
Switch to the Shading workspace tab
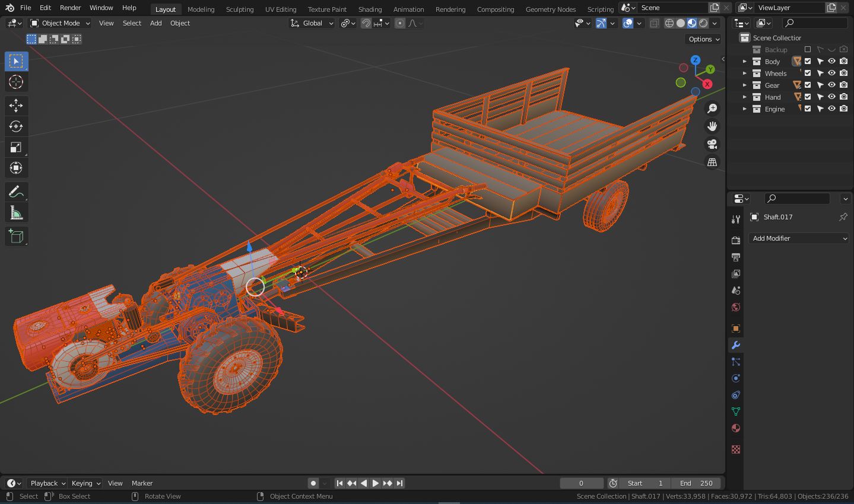(x=370, y=9)
